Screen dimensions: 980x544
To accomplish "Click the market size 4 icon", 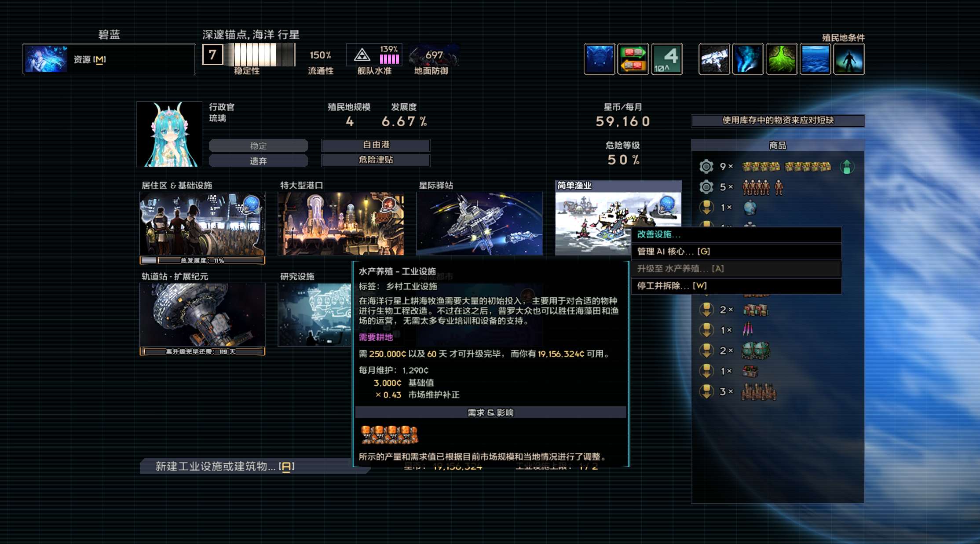I will pos(667,59).
